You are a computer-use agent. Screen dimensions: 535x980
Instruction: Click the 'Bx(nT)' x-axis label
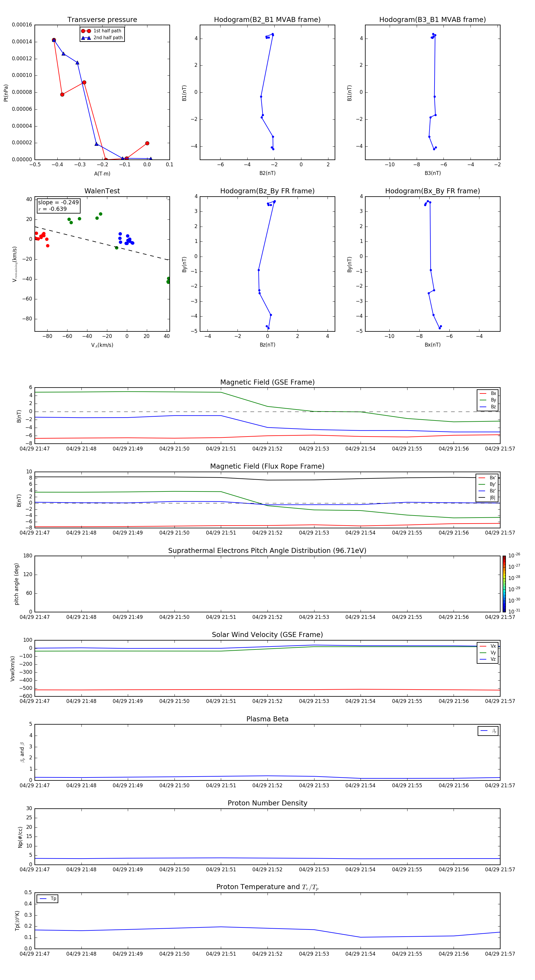click(x=432, y=345)
